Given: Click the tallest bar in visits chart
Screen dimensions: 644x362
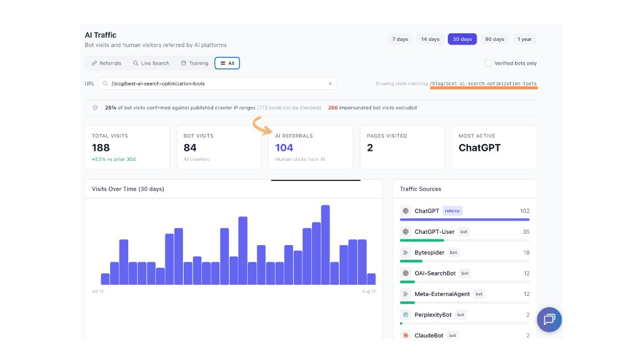Looking at the screenshot, I should (x=325, y=245).
